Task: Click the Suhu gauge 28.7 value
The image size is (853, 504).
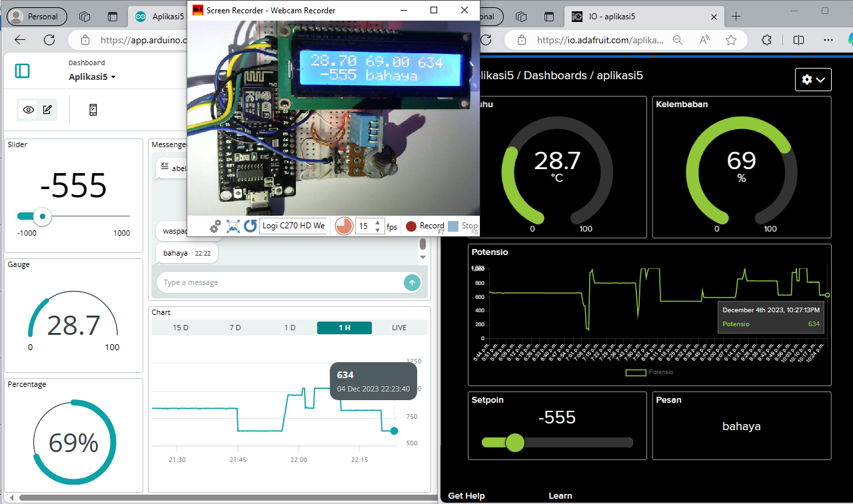Action: point(557,160)
